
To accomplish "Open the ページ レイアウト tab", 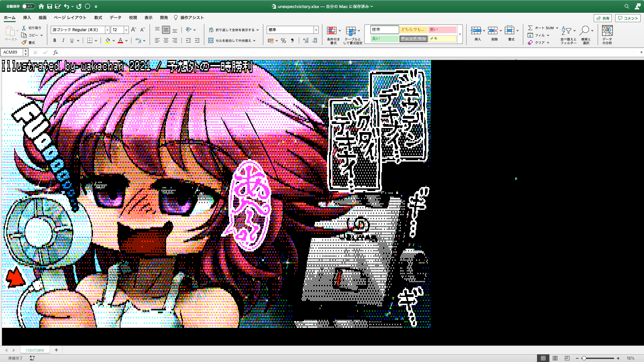I will click(x=70, y=18).
